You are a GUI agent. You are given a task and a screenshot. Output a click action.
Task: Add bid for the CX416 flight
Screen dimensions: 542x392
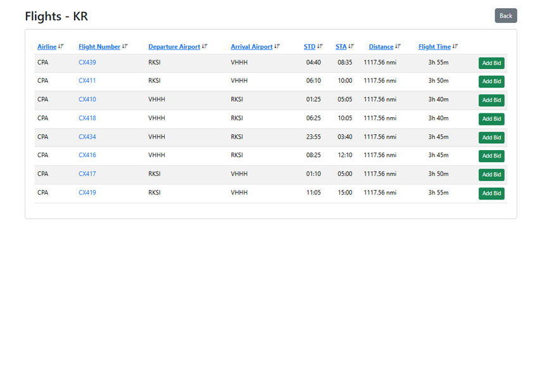click(x=491, y=156)
